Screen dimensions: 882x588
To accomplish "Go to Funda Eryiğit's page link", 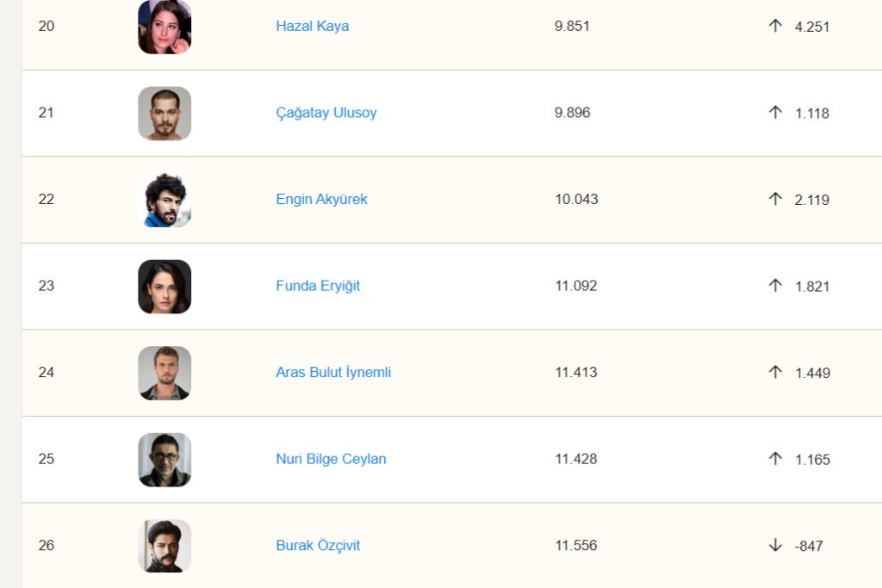I will (318, 285).
